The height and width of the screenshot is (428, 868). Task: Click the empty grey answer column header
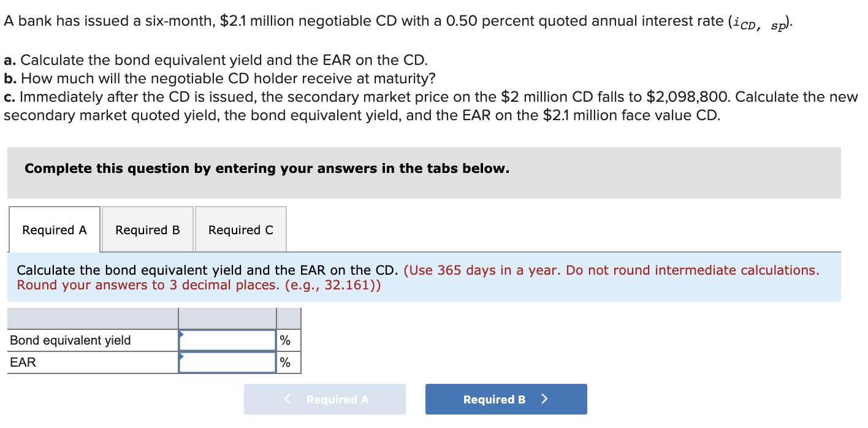(227, 318)
